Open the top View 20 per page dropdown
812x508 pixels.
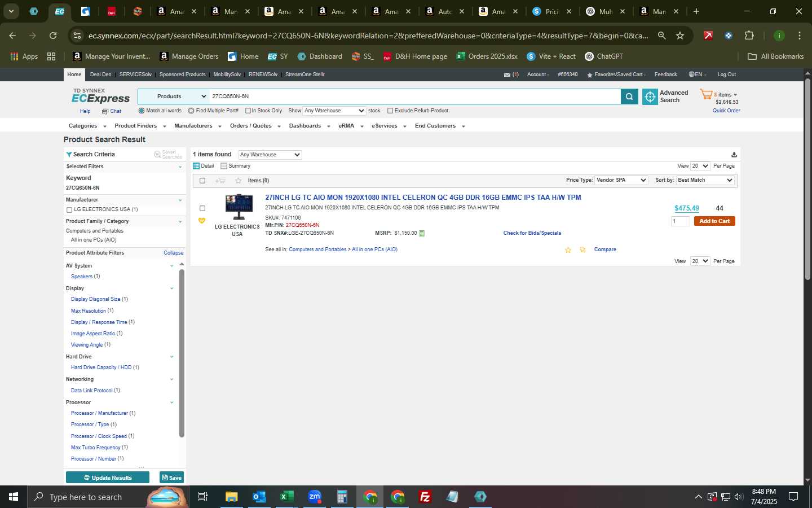(700, 166)
